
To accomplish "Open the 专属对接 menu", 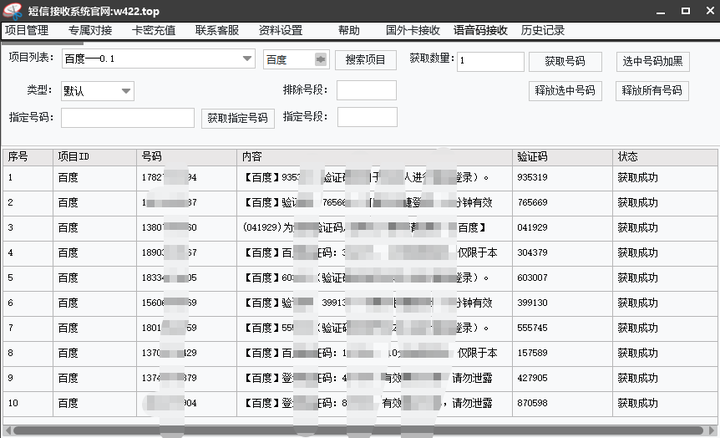I will (90, 30).
